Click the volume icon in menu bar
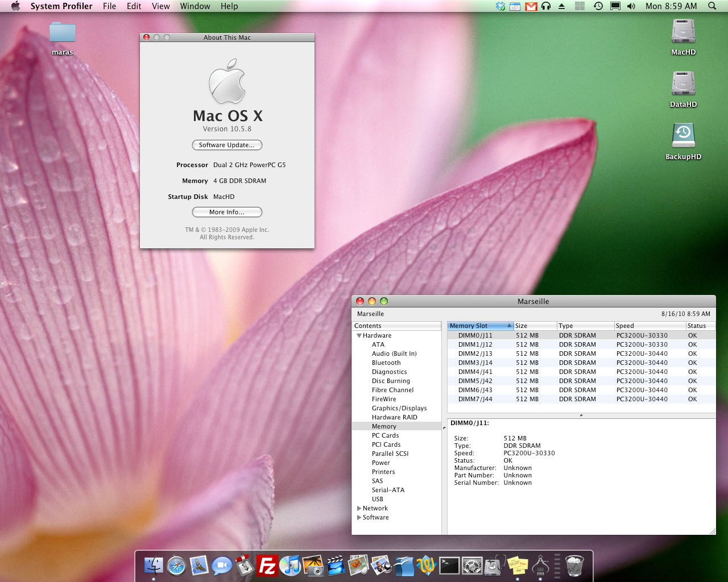Screen dimensions: 728x582 click(631, 6)
